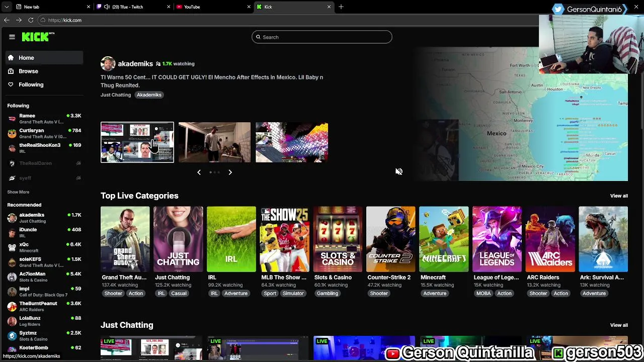
Task: Open KooterBomb channel in Recommended
Action: 45,348
